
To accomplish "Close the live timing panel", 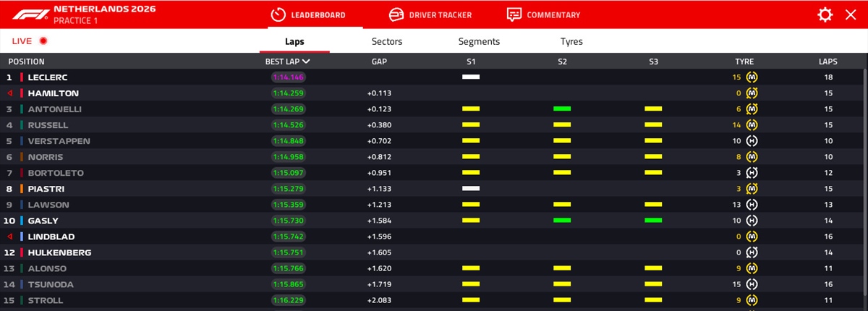I will coord(850,14).
